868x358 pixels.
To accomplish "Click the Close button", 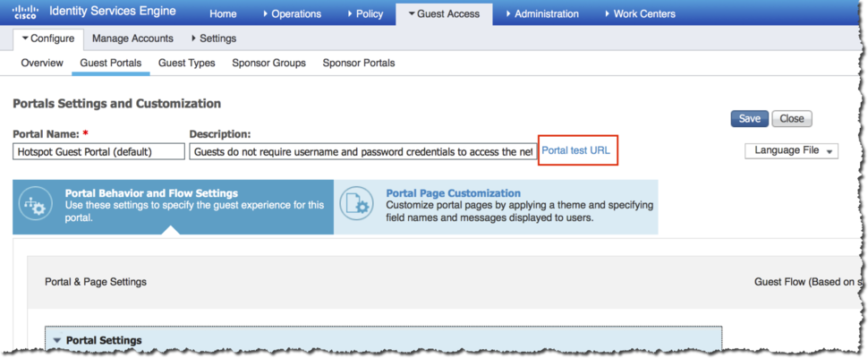I will 792,118.
